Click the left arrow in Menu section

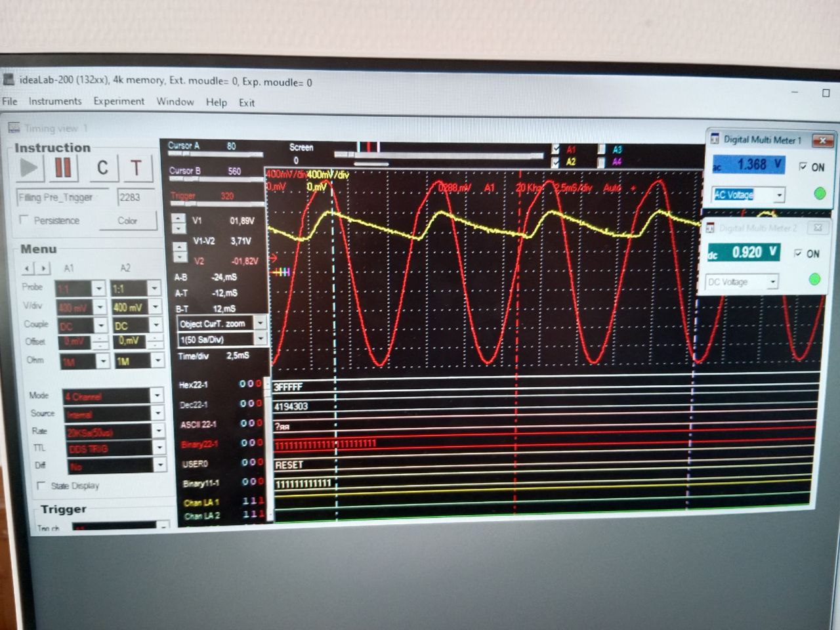point(27,268)
